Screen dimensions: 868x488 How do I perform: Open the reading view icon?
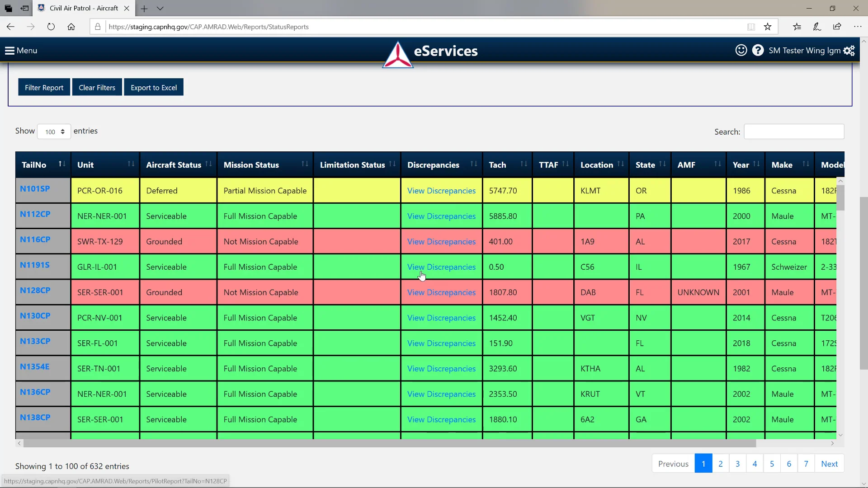[x=751, y=27]
